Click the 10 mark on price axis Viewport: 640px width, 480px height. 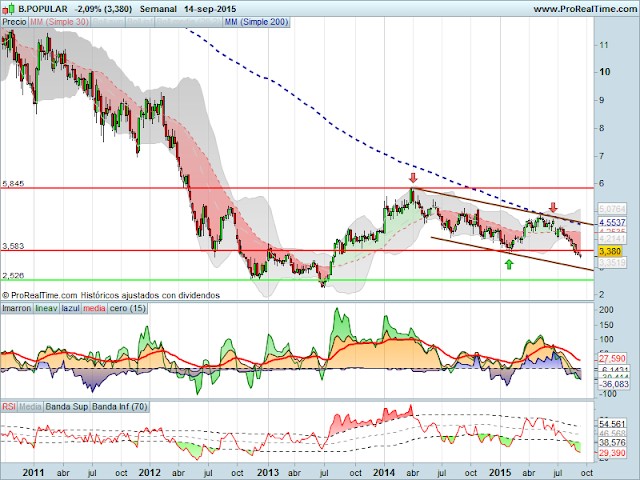pyautogui.click(x=604, y=72)
